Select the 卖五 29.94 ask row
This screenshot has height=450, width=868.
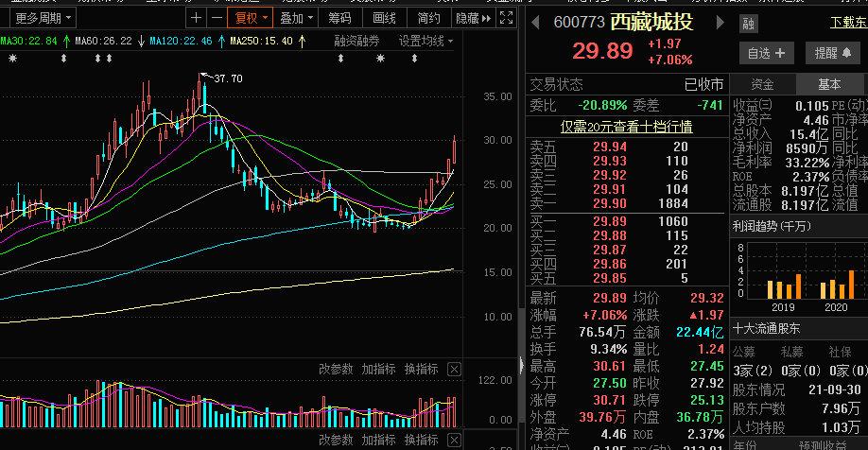click(626, 147)
